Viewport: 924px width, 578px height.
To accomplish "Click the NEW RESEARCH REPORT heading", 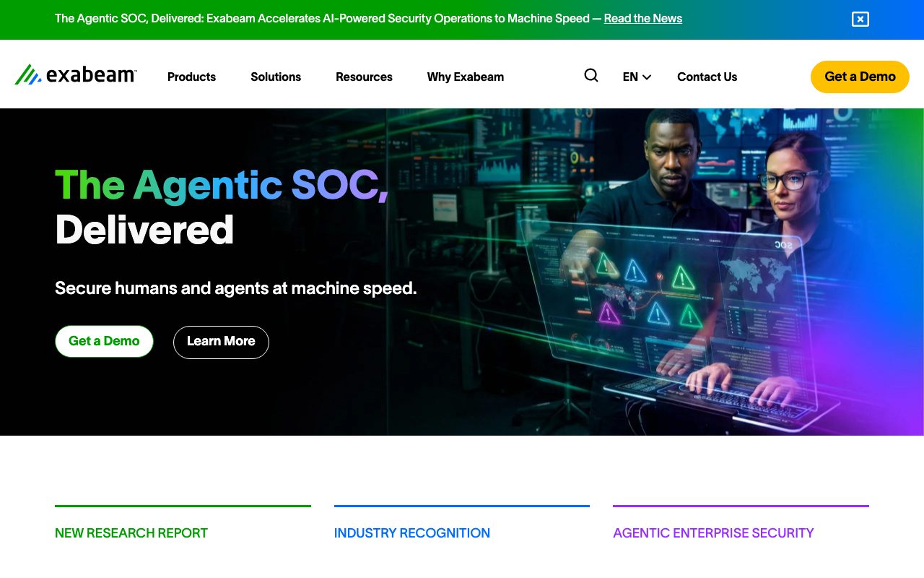I will 131,533.
